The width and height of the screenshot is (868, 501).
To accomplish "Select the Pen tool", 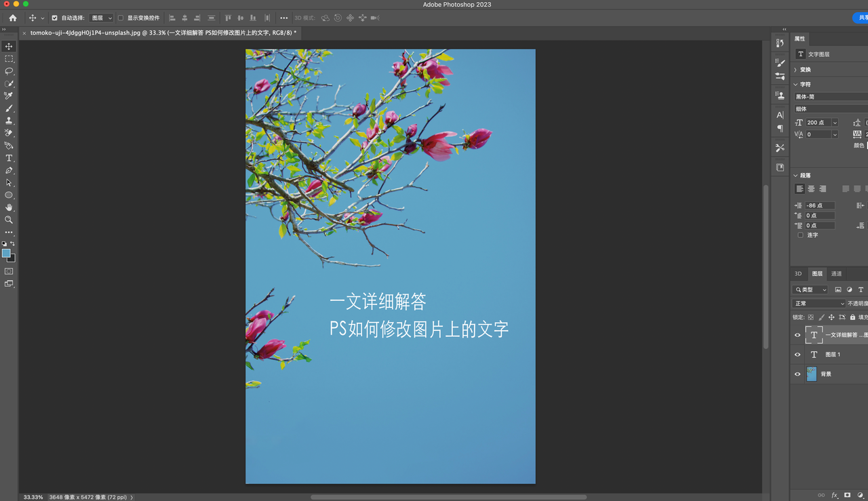I will pyautogui.click(x=9, y=170).
